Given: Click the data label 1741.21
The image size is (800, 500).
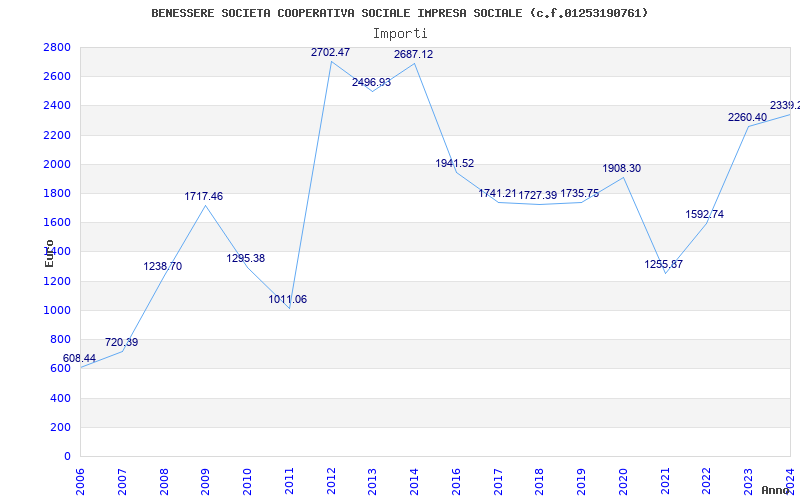Looking at the screenshot, I should point(497,193).
